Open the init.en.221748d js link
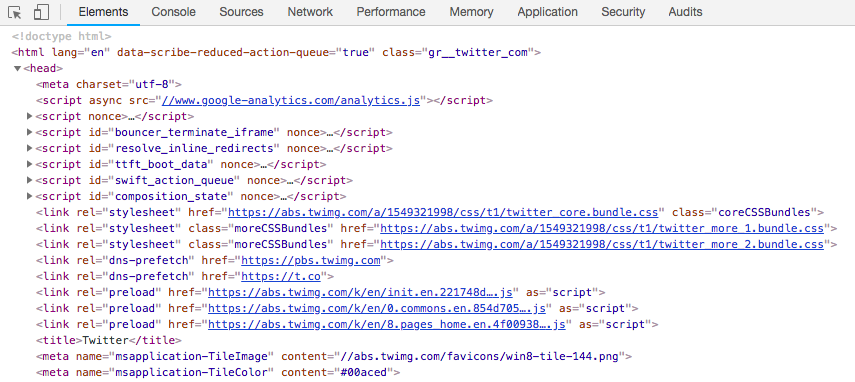 pyautogui.click(x=360, y=292)
